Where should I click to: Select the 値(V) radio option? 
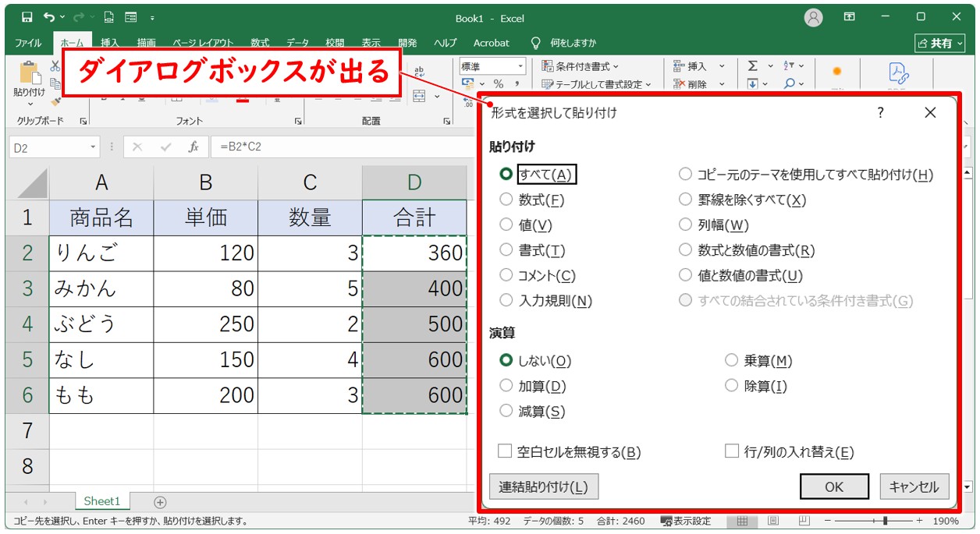(x=506, y=225)
